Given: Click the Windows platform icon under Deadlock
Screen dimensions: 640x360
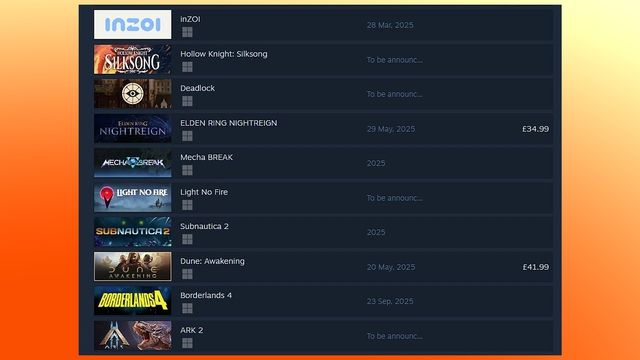Looking at the screenshot, I should coord(187,101).
